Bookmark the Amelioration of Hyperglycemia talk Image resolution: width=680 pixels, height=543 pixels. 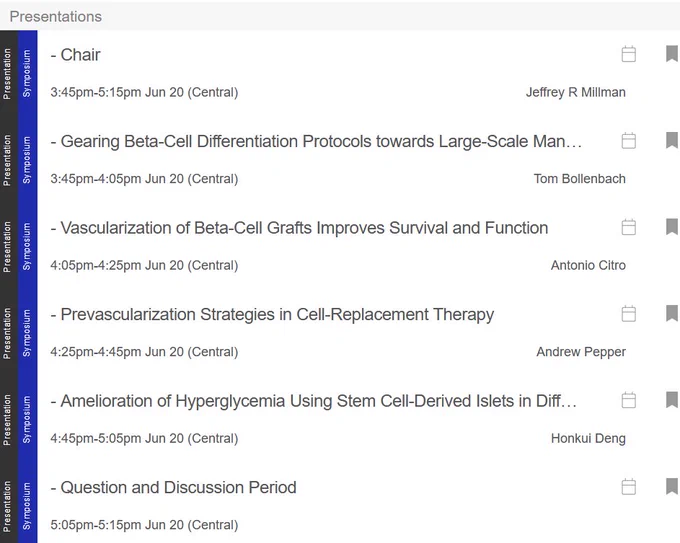tap(672, 399)
